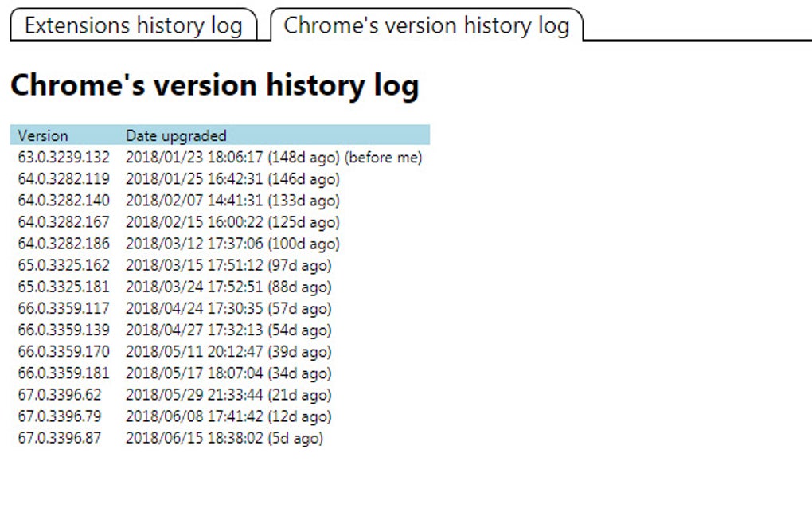
Task: Click the Version column header
Action: click(x=43, y=135)
